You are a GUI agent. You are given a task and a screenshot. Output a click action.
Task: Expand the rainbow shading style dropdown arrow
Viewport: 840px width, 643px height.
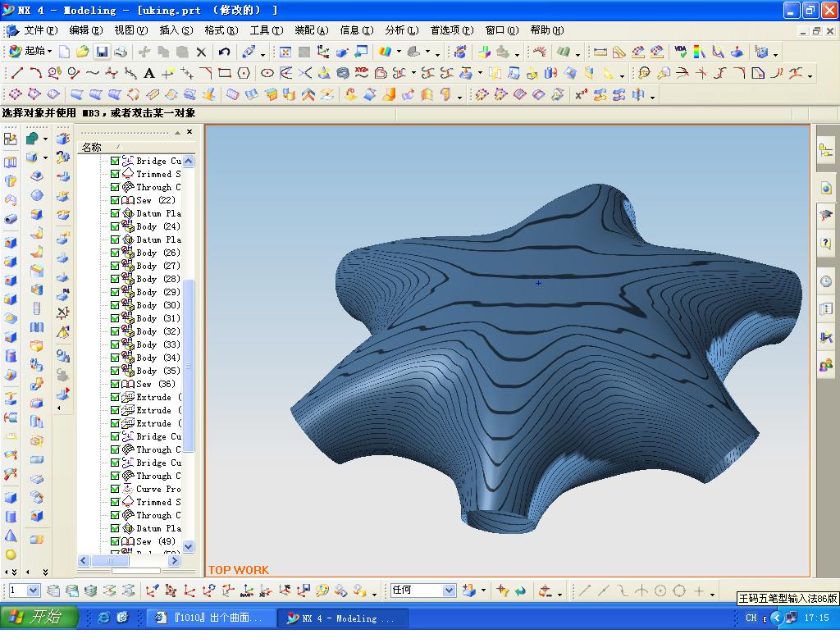[x=399, y=52]
